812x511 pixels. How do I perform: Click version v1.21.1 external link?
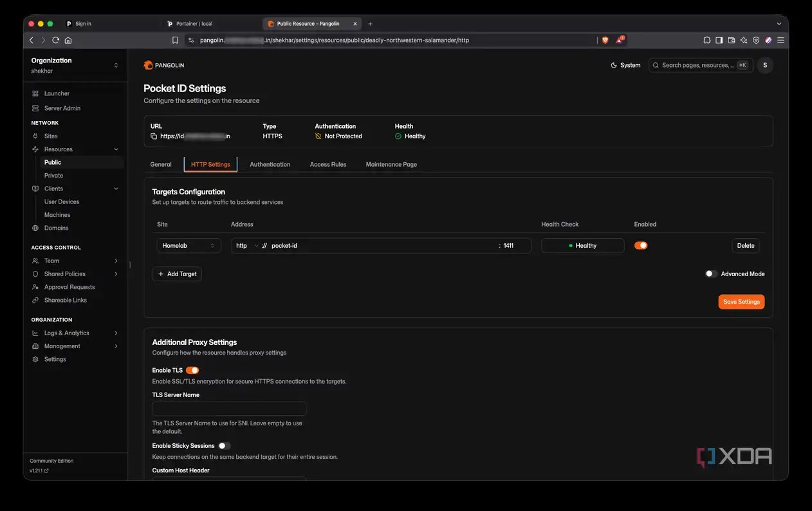click(39, 470)
